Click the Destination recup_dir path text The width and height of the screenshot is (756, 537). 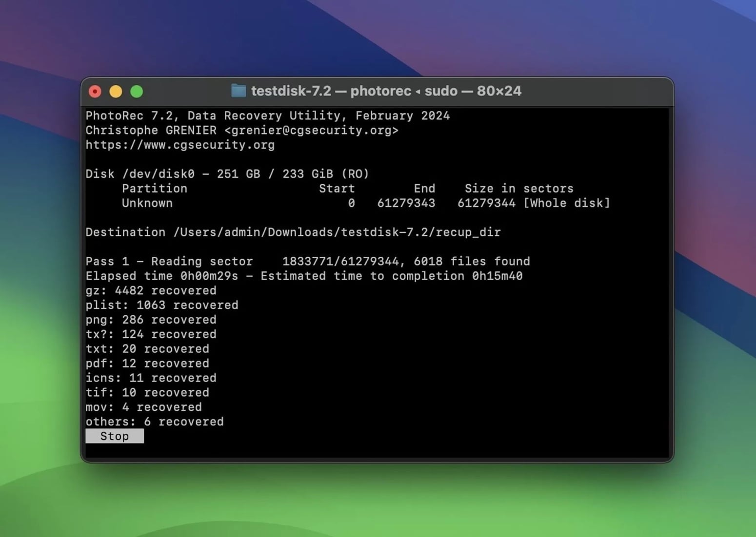[x=293, y=232]
